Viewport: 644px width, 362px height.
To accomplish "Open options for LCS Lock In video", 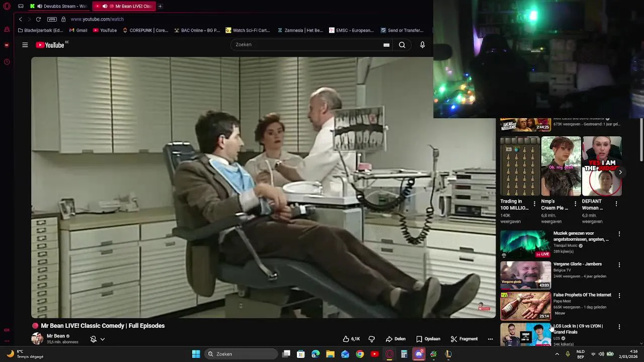I will (x=619, y=326).
